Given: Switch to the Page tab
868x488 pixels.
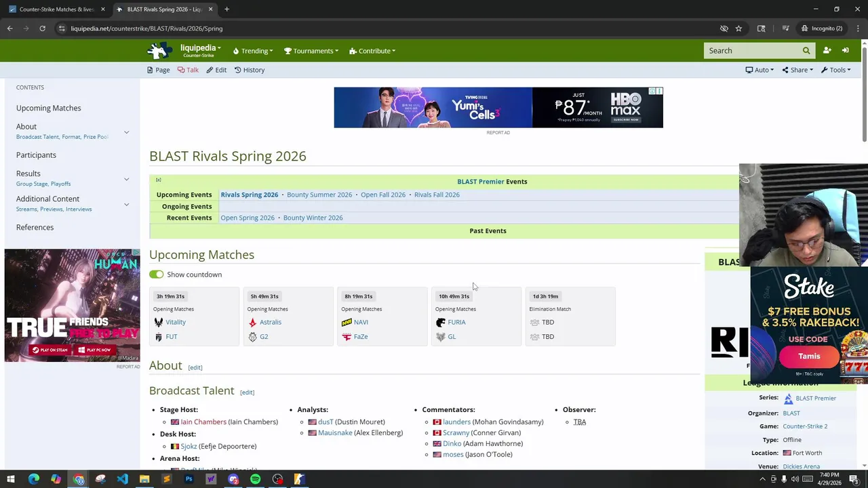Looking at the screenshot, I should [159, 70].
